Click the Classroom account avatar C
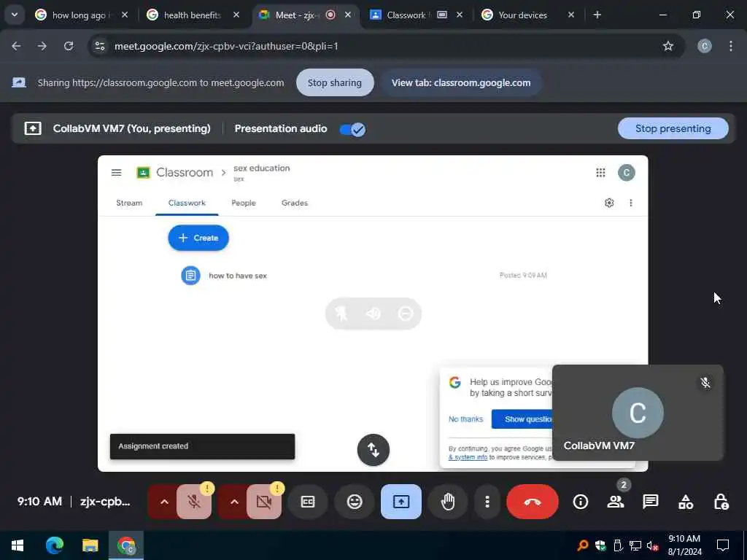This screenshot has width=747, height=560. [627, 172]
